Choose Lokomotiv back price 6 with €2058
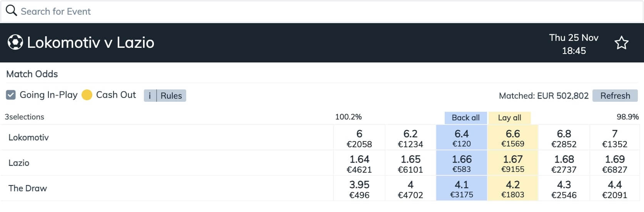Screen dimensions: 644x212 (x=359, y=138)
